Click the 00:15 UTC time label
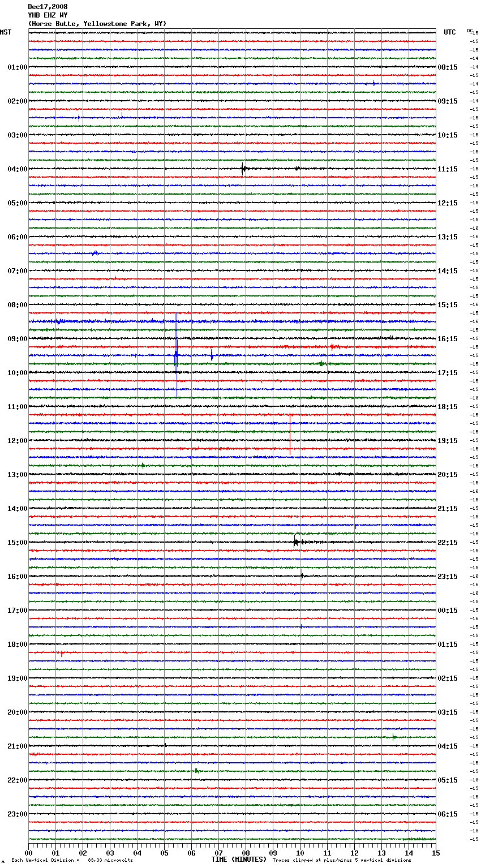The width and height of the screenshot is (481, 868). 448,611
